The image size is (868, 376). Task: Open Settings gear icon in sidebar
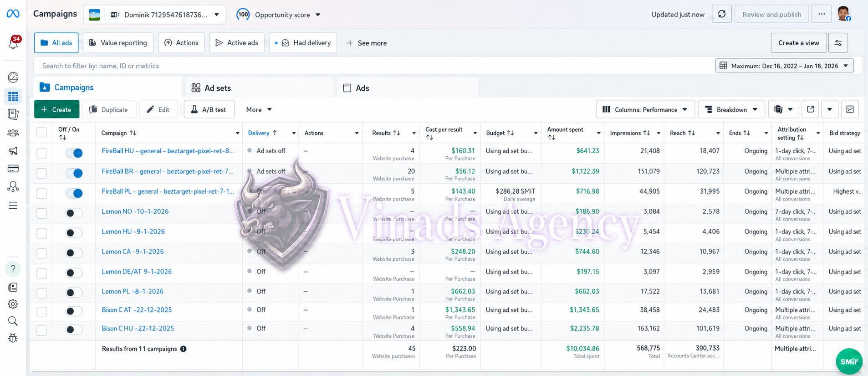13,304
